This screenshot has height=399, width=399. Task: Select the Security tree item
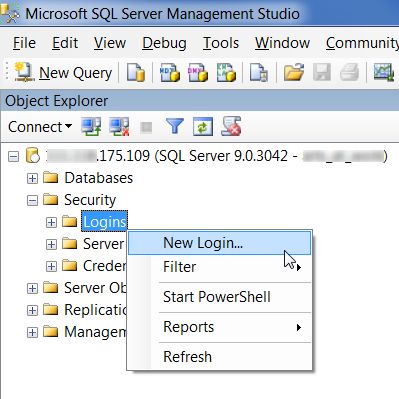(x=90, y=200)
